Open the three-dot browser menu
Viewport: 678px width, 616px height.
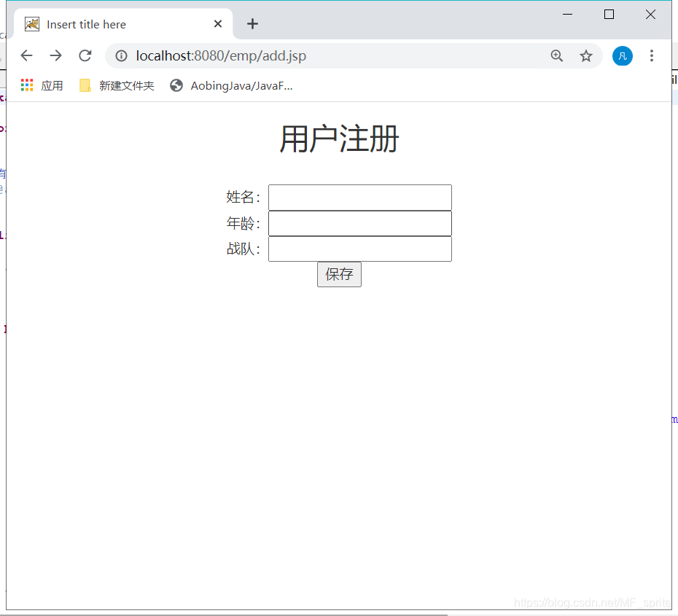pyautogui.click(x=651, y=55)
